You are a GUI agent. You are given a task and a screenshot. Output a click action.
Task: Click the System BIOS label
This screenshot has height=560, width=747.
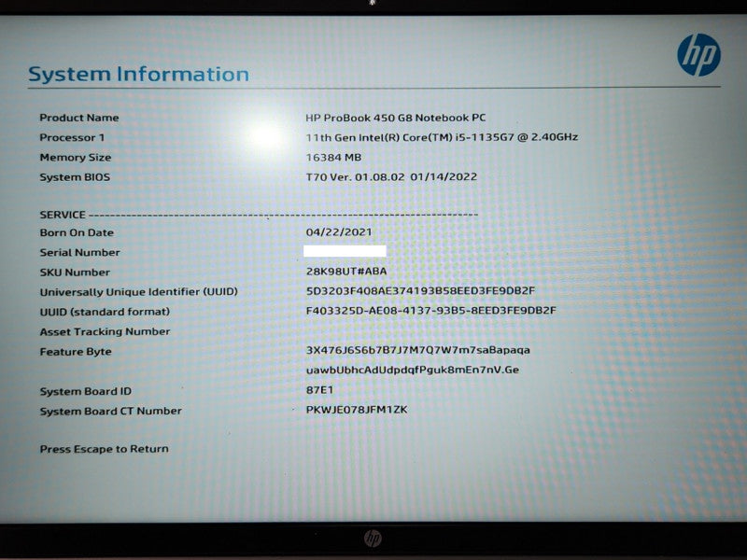[75, 177]
